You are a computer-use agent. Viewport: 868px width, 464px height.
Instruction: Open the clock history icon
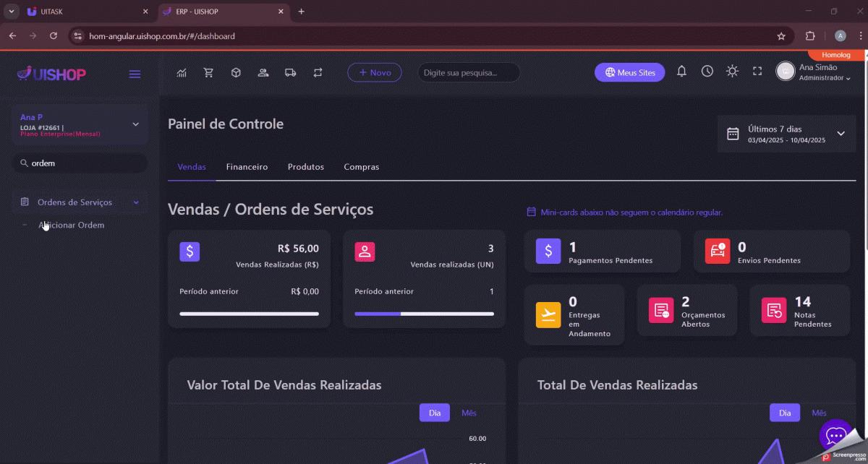(707, 71)
